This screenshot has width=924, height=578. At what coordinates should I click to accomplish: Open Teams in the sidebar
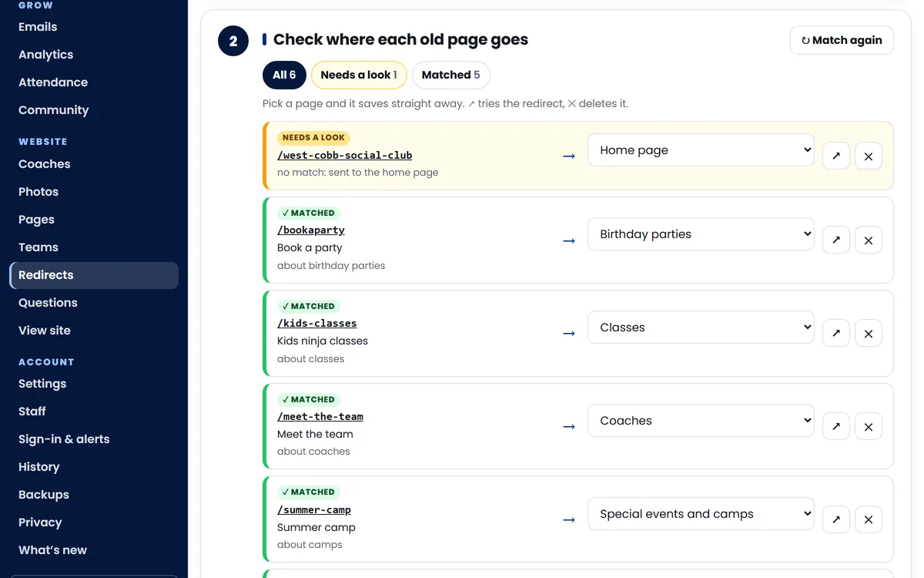(94, 247)
